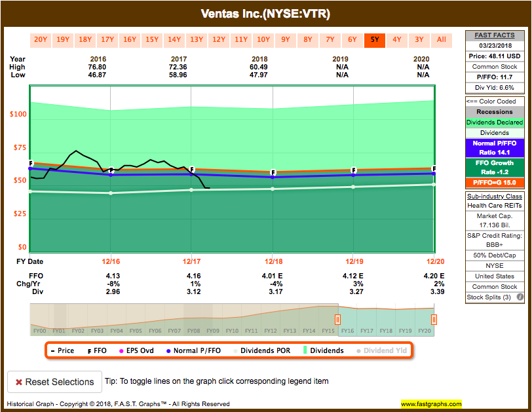
Task: Click the 17.136 Bil. market cap
Action: coord(495,225)
